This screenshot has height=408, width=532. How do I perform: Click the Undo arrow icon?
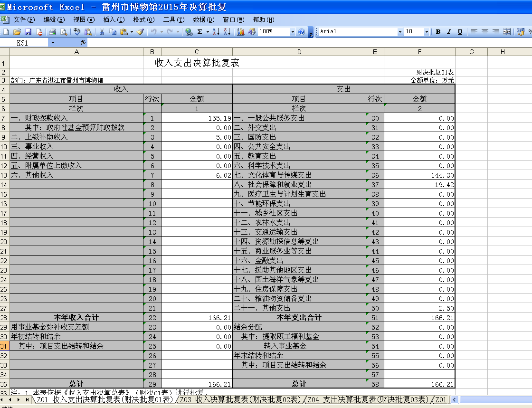click(154, 32)
